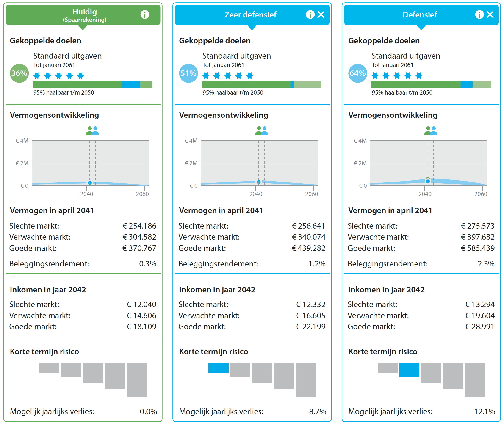Click blue risk bar in Zeer defensief
Viewport: 504px width, 425px height.
click(x=218, y=368)
